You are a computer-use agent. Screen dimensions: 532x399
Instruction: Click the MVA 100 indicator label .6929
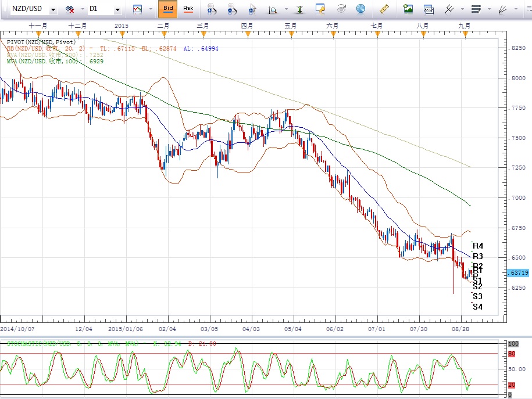tap(55, 62)
